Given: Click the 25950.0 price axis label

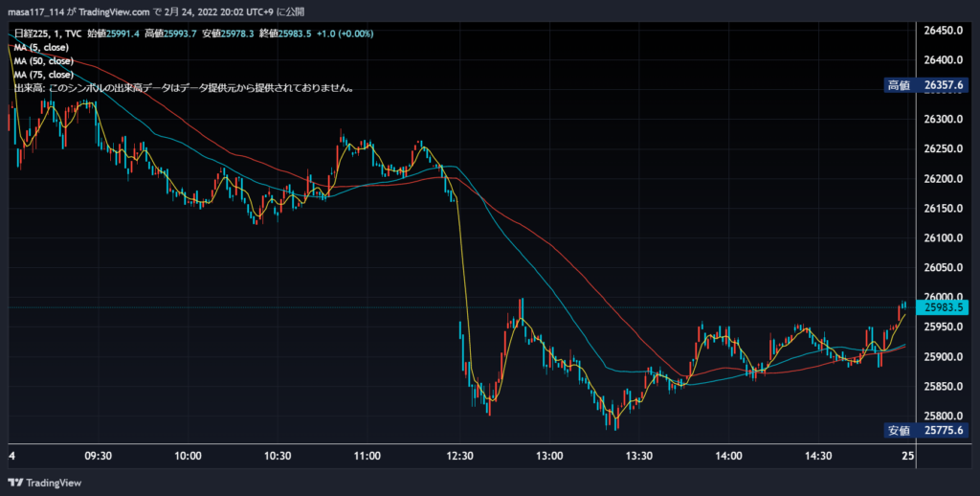Looking at the screenshot, I should point(943,327).
